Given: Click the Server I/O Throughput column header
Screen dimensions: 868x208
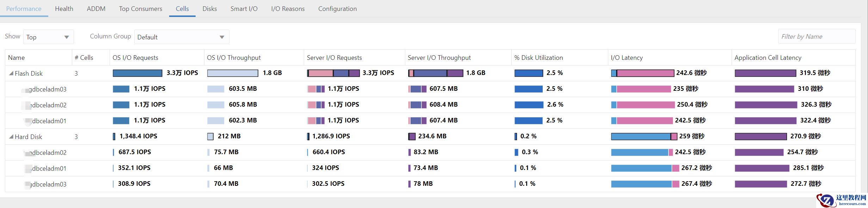Looking at the screenshot, I should pyautogui.click(x=439, y=58).
